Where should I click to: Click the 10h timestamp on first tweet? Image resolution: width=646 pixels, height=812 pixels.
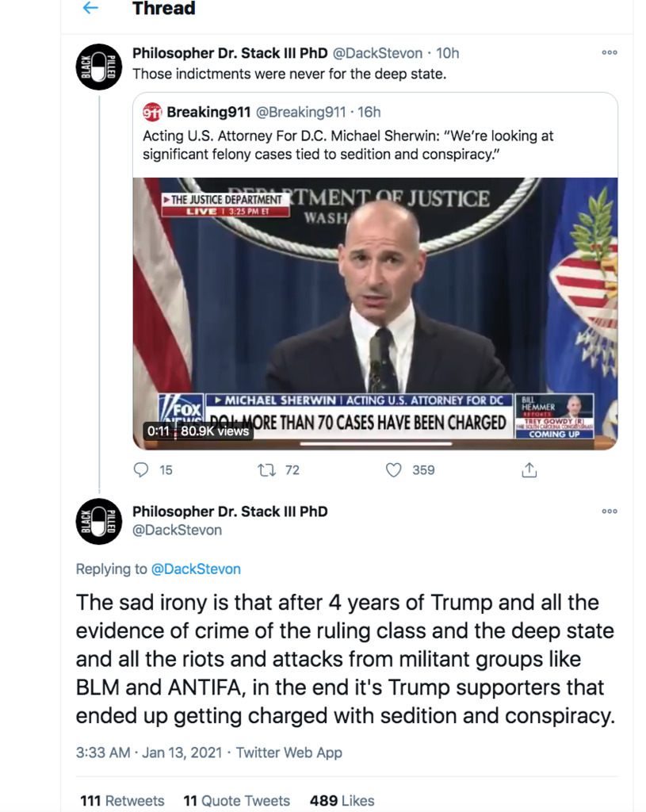tap(447, 53)
